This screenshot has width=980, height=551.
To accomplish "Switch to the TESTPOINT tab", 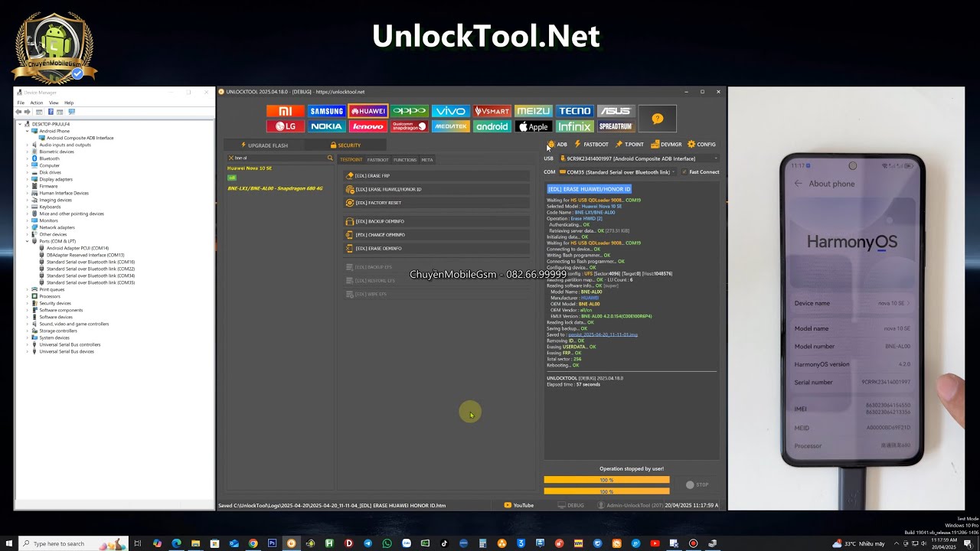I will [x=351, y=160].
